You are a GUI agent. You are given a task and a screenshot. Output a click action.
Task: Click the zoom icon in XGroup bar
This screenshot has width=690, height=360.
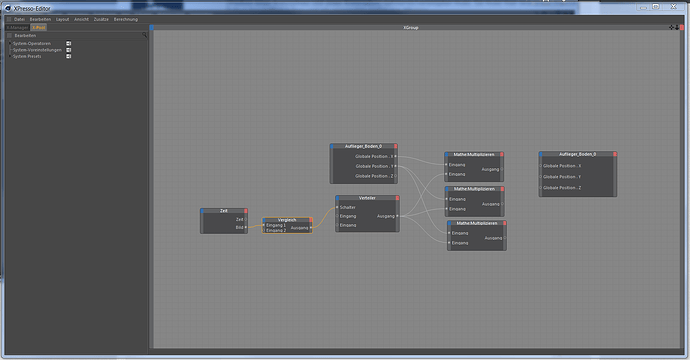(x=677, y=27)
